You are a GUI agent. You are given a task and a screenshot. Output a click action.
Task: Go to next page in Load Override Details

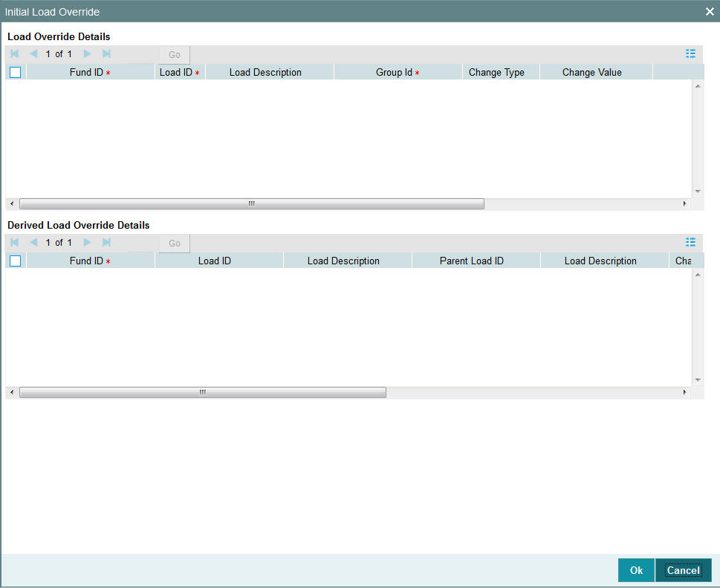(x=87, y=53)
